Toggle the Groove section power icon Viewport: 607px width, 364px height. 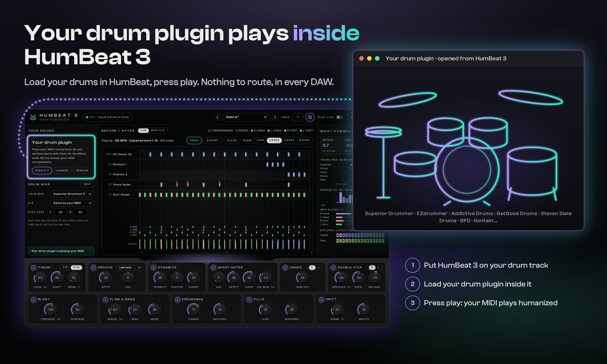coord(93,267)
